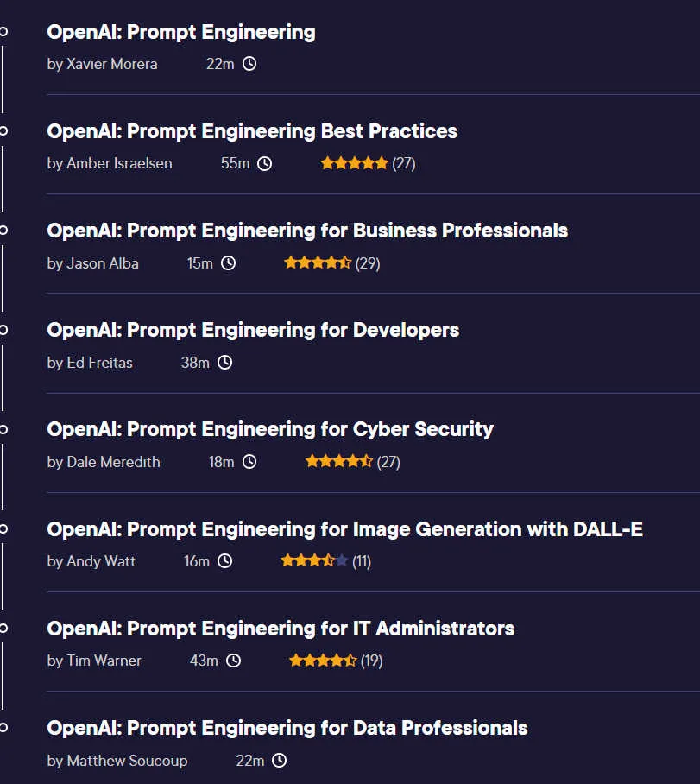The image size is (700, 784).
Task: Select Prompt Engineering for Developers title
Action: coord(253,330)
